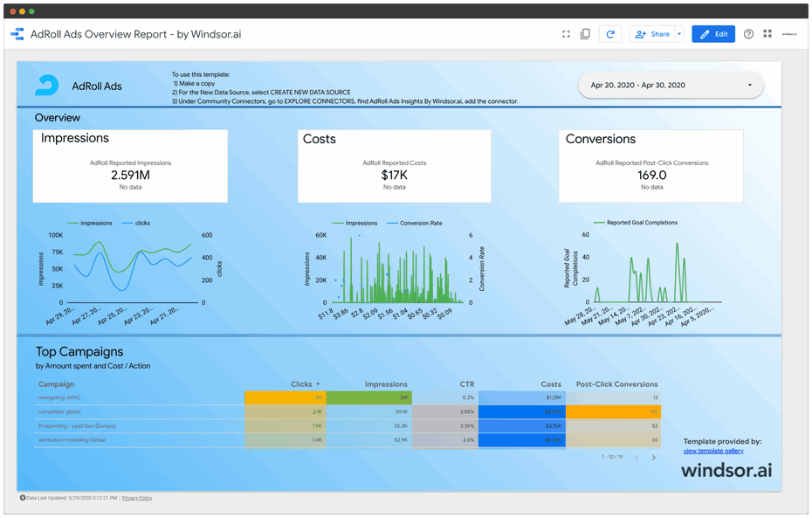Select Prospecting - Lead Gen [Europe] row

(347, 425)
